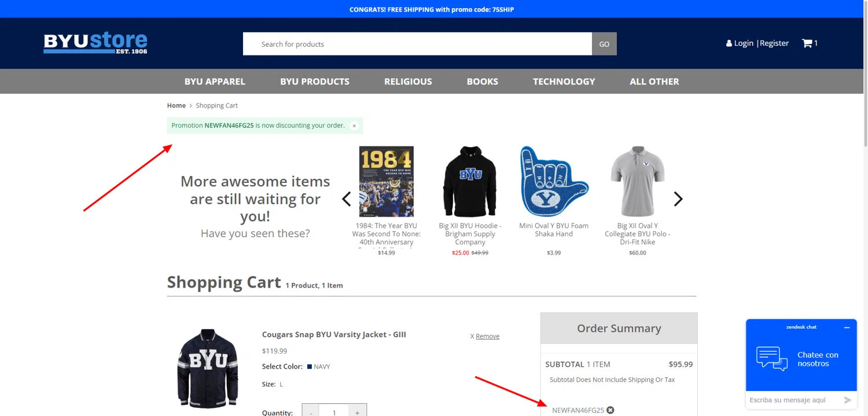Click the free shipping promo banner
This screenshot has width=868, height=416.
coord(432,9)
